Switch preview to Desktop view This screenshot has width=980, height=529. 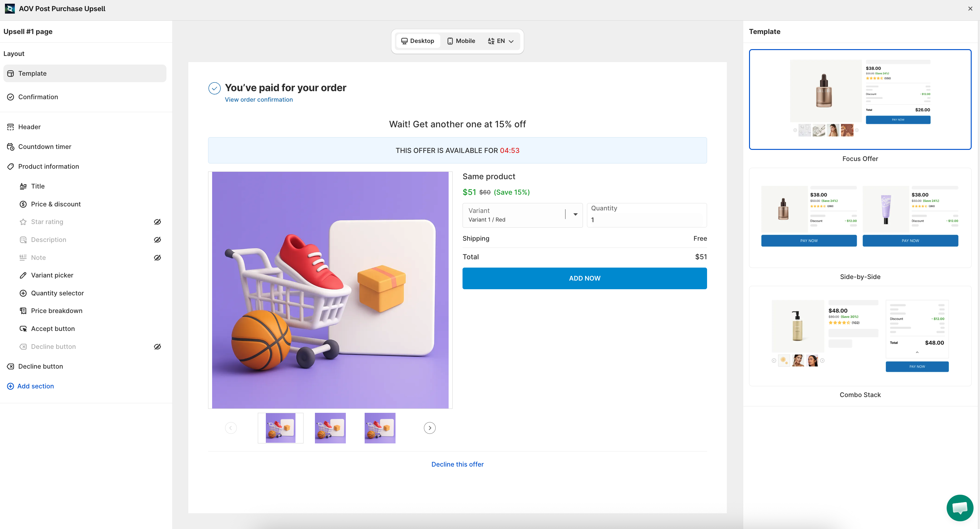(417, 41)
